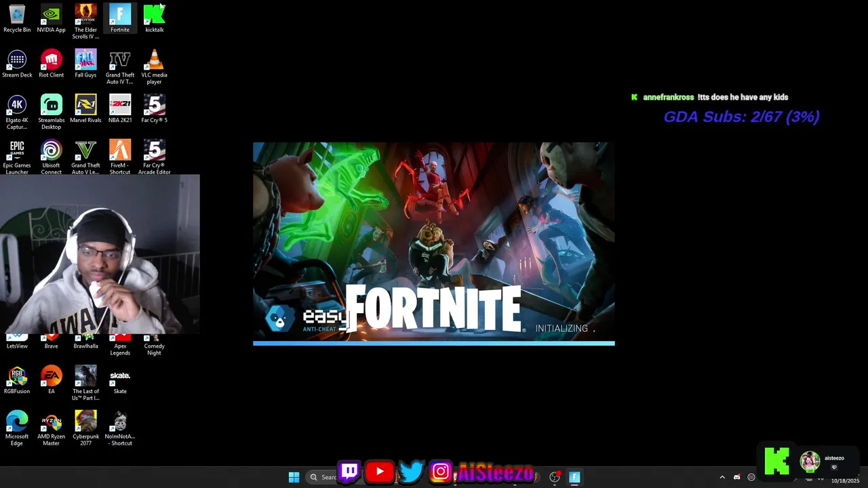Open the Microsoft Edge desktop icon
Image resolution: width=868 pixels, height=488 pixels.
click(17, 428)
